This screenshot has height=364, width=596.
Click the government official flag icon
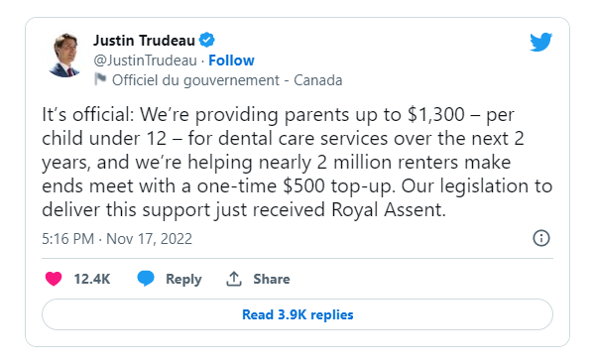[x=100, y=79]
